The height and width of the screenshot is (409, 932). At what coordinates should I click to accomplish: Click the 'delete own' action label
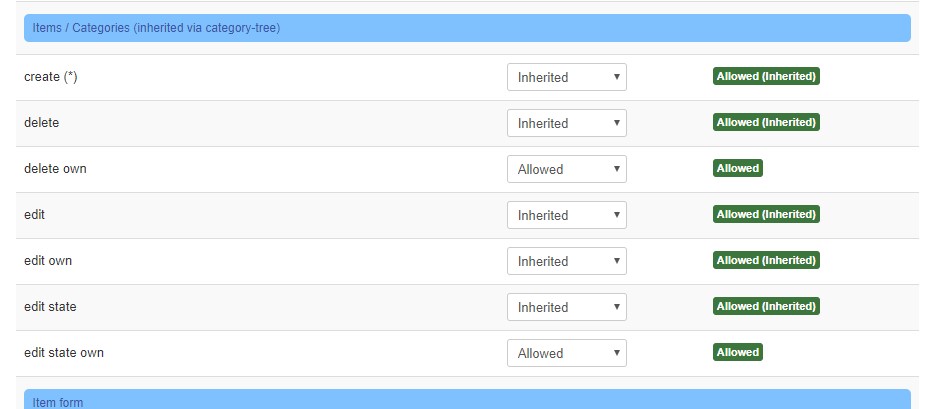[x=55, y=169]
